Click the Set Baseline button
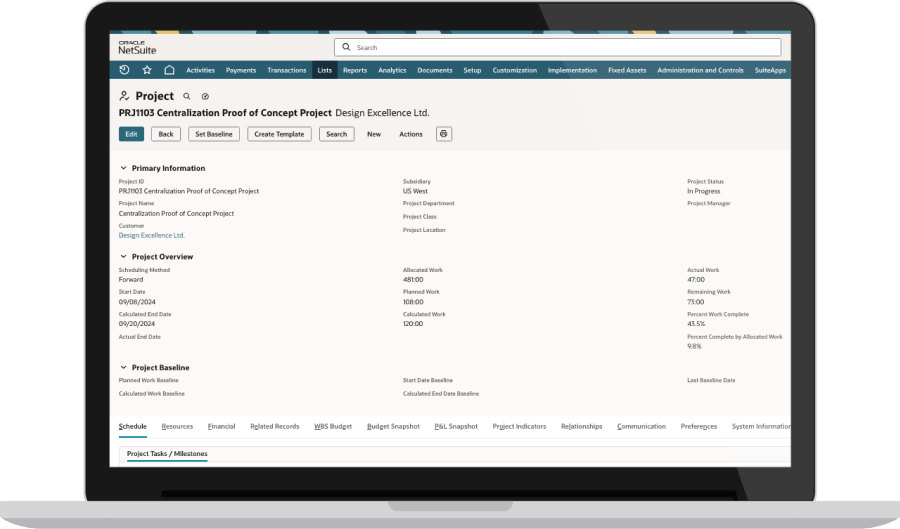The image size is (900, 529). [213, 134]
